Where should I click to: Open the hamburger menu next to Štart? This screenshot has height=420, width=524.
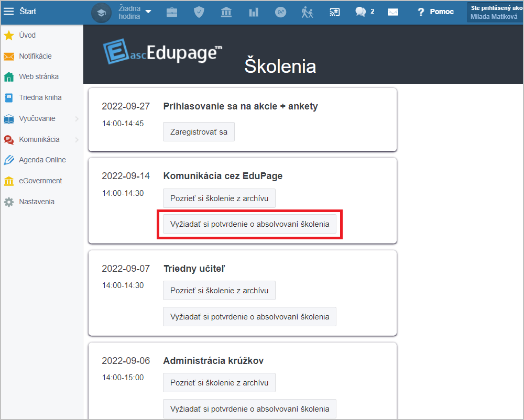pos(9,12)
